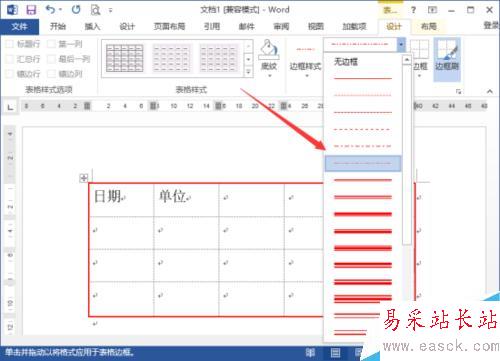Open the 边框样式 dropdown arrow
The height and width of the screenshot is (361, 500).
[307, 76]
